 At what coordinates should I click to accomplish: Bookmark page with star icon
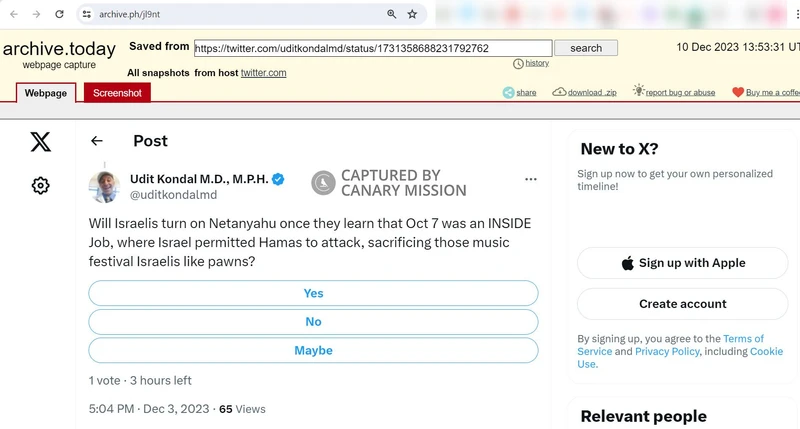coord(412,14)
